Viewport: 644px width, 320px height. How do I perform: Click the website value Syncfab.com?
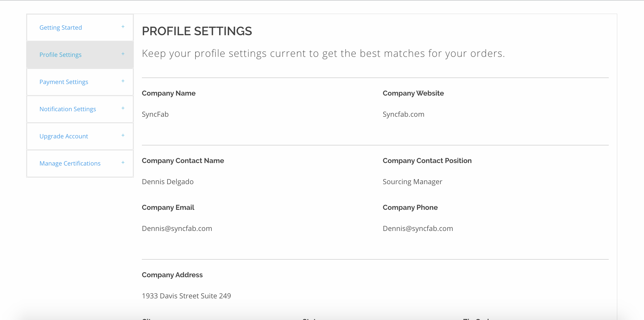(404, 114)
